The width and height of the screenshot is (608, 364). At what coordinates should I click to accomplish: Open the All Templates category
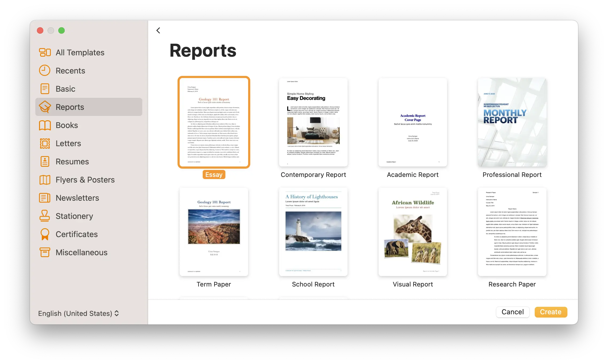(x=89, y=52)
